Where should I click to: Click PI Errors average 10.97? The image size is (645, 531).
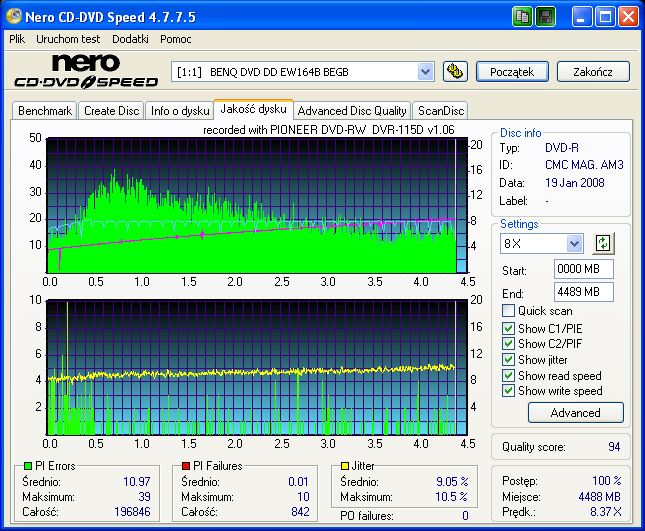[137, 481]
